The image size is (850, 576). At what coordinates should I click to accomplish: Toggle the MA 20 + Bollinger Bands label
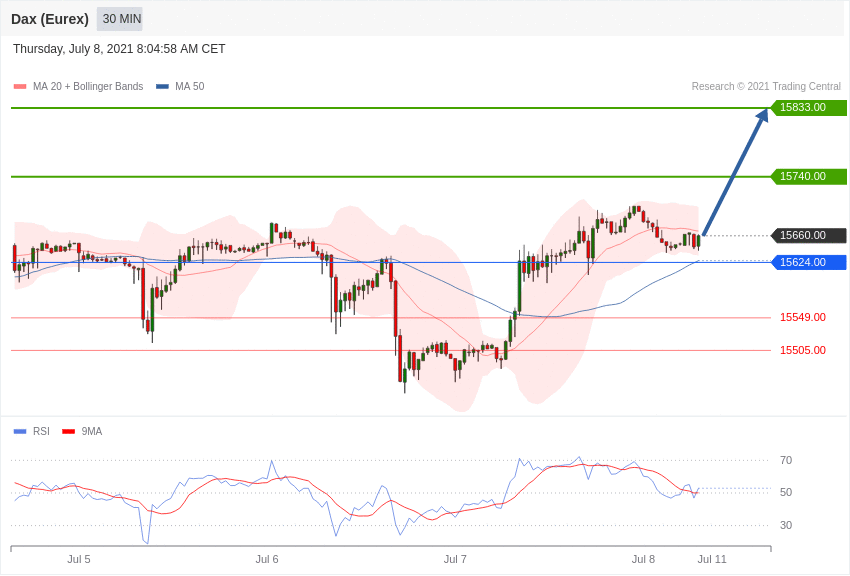pyautogui.click(x=88, y=87)
